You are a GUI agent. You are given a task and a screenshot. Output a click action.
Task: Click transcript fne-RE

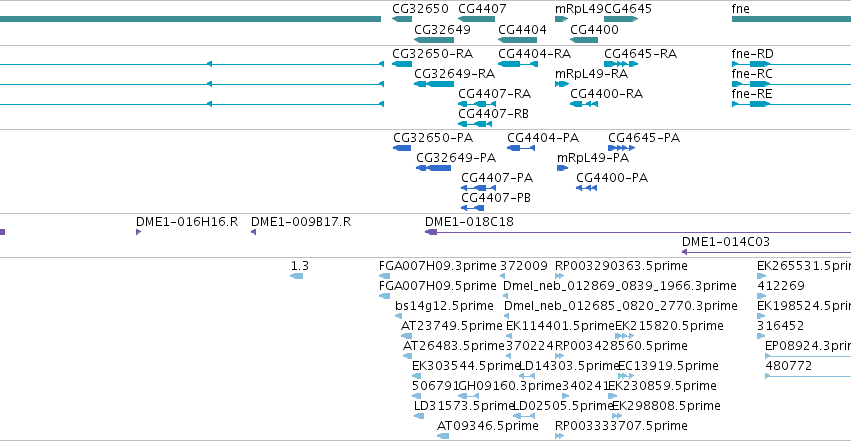791,104
